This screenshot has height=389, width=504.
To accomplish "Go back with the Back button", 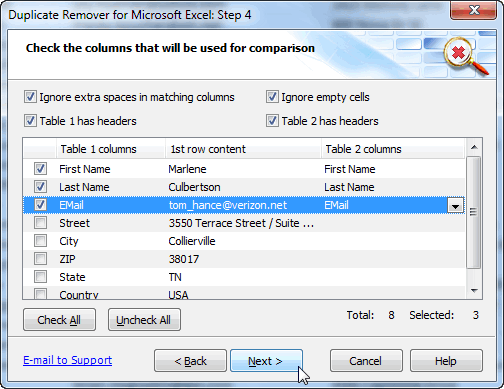I will [190, 361].
